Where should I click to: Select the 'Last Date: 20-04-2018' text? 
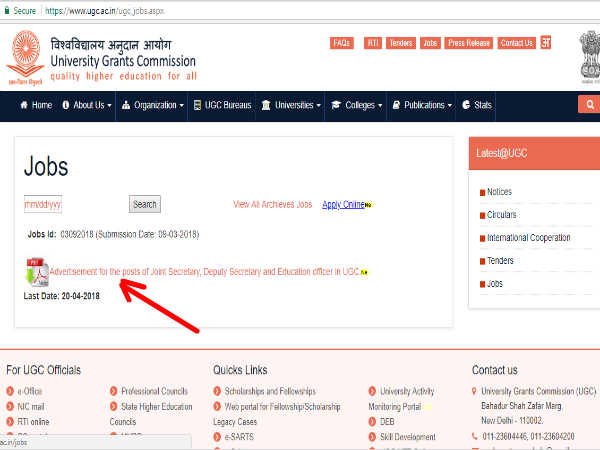[62, 296]
